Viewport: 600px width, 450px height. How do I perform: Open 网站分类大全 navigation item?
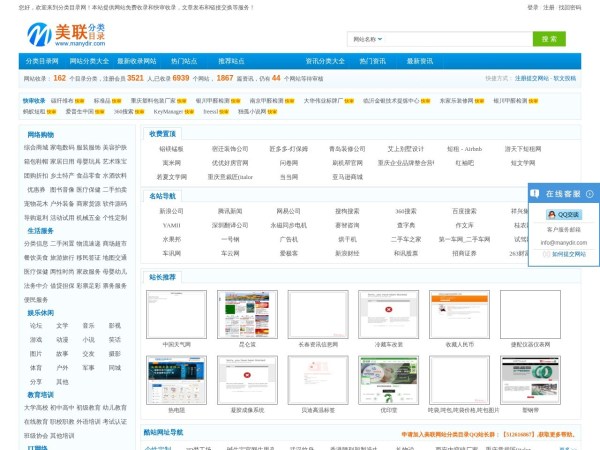click(x=89, y=61)
